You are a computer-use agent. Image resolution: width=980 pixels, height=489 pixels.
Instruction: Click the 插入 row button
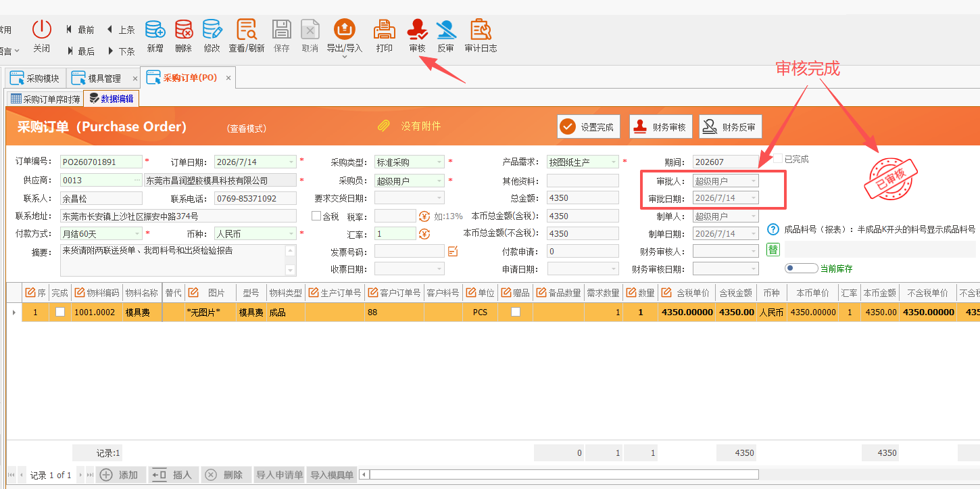pos(174,475)
